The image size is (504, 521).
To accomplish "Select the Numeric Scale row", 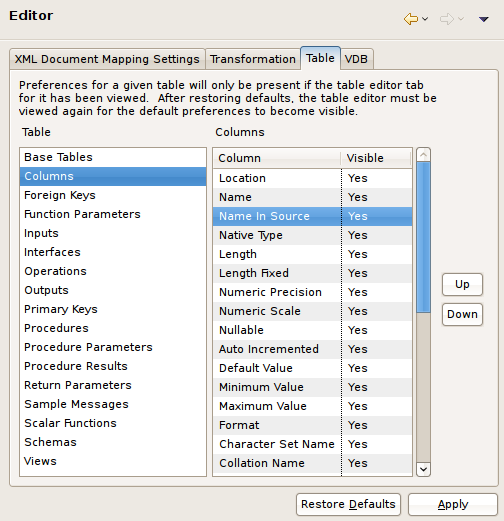I will [x=313, y=311].
